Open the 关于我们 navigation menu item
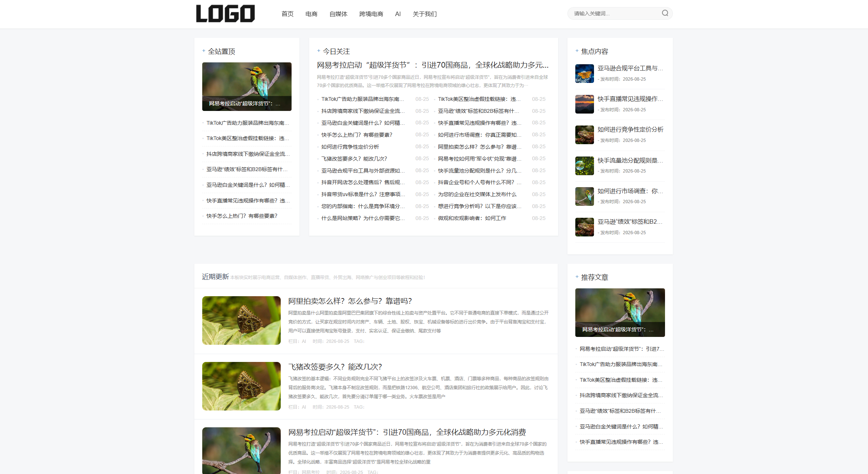868x474 pixels. pyautogui.click(x=425, y=14)
